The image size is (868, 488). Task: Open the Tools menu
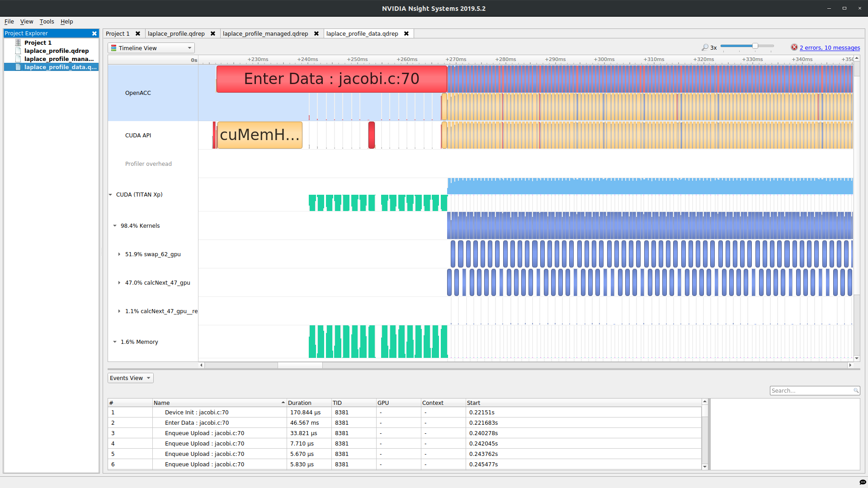[47, 21]
